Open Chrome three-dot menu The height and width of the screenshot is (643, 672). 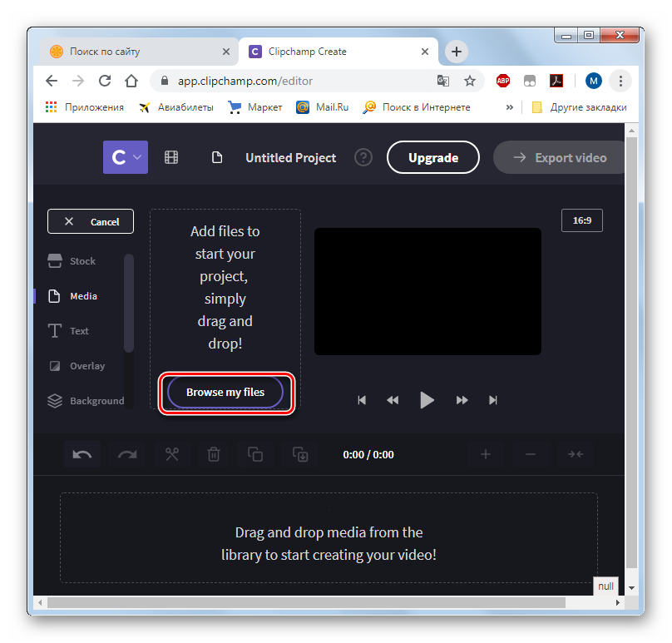620,81
